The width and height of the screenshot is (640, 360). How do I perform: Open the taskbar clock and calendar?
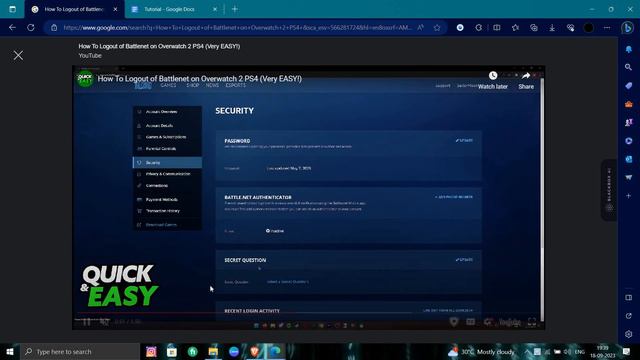click(602, 351)
